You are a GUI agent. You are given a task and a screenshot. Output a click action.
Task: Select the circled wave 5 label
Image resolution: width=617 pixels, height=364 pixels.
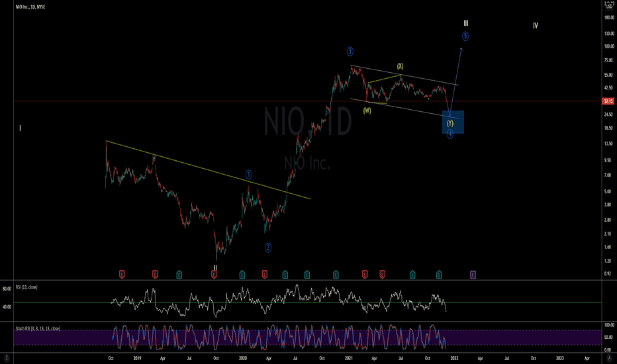pos(465,36)
